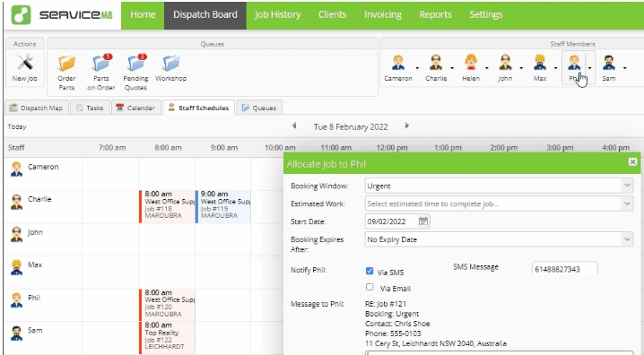644x355 pixels.
Task: Open the Job History menu
Action: [277, 14]
